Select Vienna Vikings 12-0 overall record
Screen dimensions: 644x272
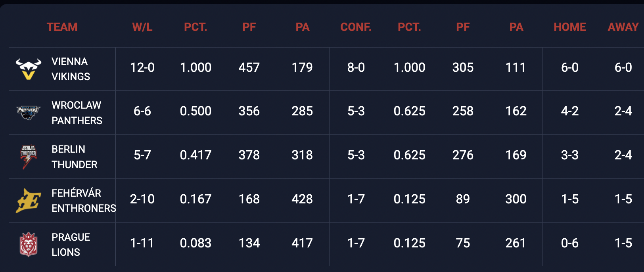pyautogui.click(x=142, y=67)
